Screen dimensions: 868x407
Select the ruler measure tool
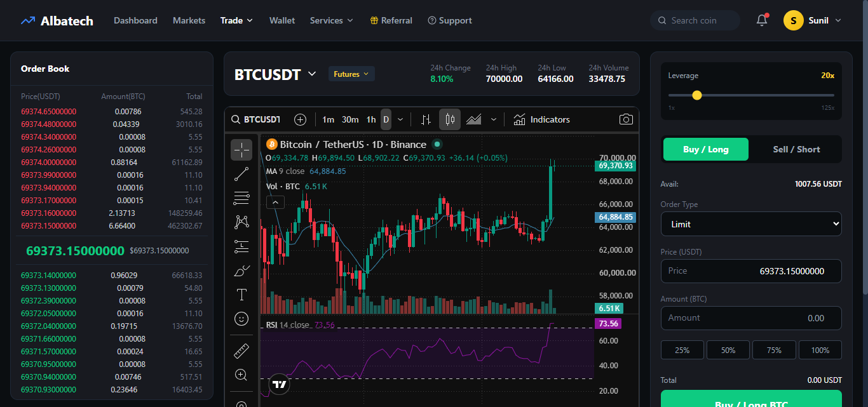(x=241, y=350)
